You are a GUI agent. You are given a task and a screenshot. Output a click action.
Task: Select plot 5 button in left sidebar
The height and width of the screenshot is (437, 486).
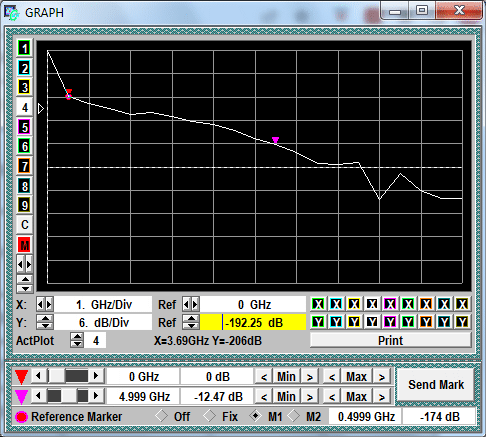[24, 127]
